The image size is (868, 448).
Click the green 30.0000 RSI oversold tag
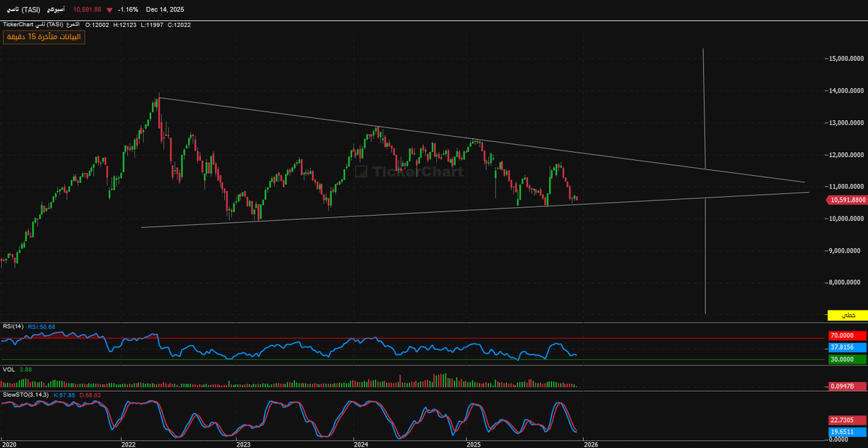coord(847,359)
